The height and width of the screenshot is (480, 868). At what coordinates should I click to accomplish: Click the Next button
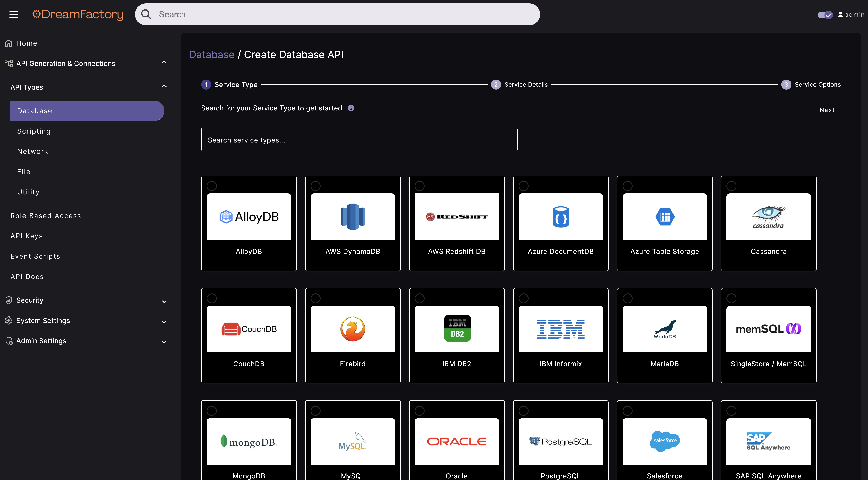827,110
